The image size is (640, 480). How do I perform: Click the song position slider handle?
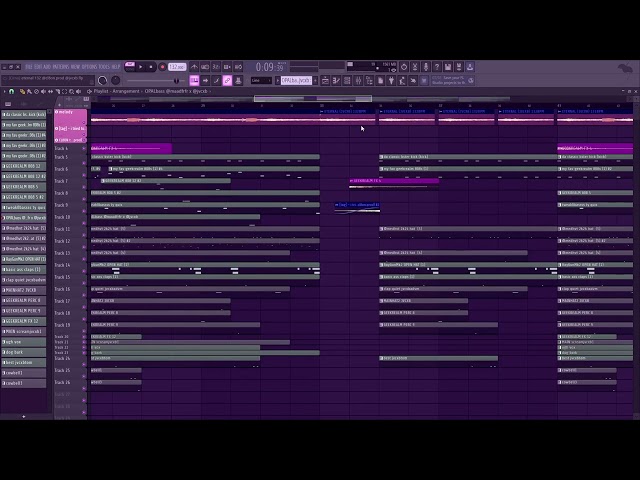(x=176, y=80)
